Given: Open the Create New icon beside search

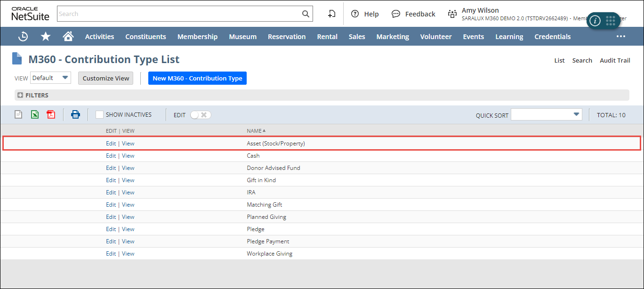Looking at the screenshot, I should tap(332, 14).
